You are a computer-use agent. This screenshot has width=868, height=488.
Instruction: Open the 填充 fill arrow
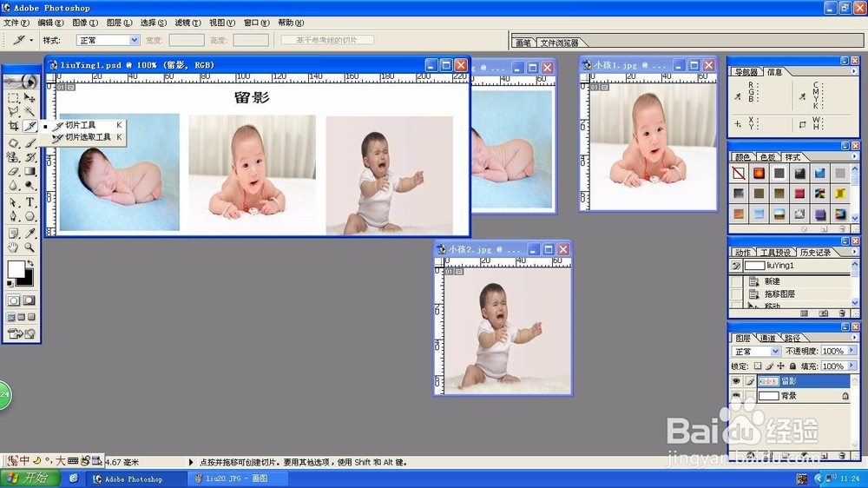point(852,366)
